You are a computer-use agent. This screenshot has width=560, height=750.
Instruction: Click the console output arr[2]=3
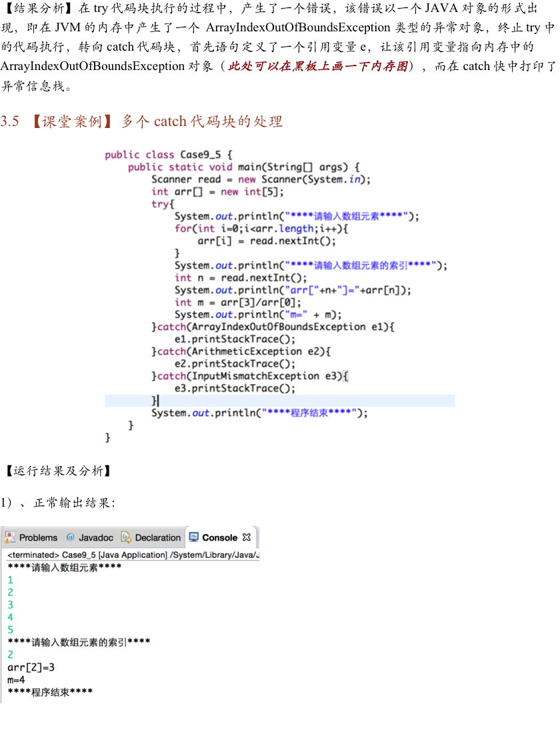[31, 667]
